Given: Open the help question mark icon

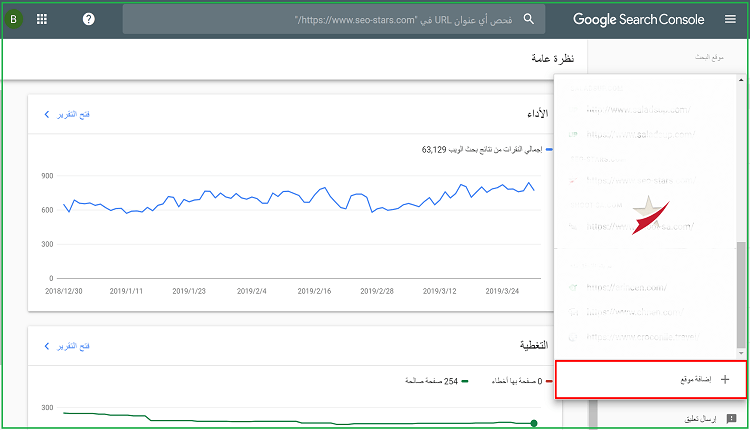Looking at the screenshot, I should tap(89, 19).
